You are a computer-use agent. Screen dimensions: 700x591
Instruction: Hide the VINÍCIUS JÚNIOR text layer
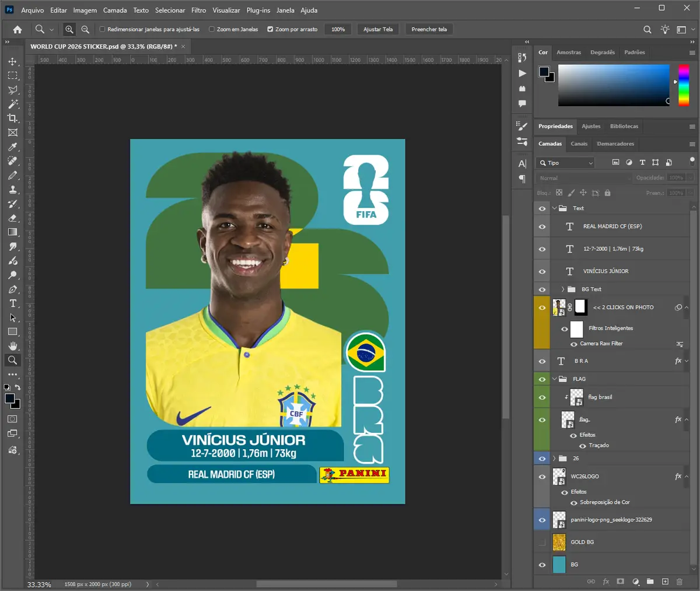542,271
